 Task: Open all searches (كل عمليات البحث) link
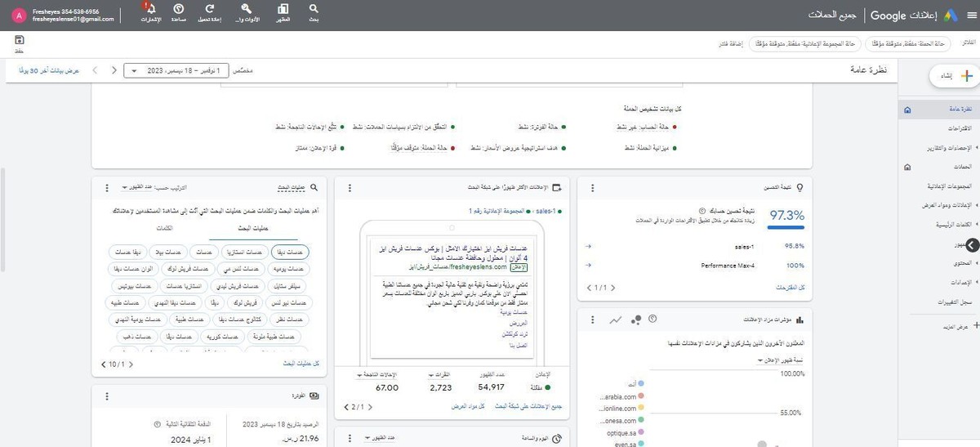click(x=301, y=364)
